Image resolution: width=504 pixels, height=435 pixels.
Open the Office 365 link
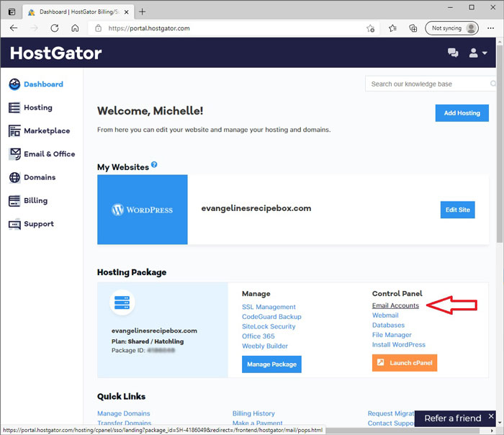[258, 336]
